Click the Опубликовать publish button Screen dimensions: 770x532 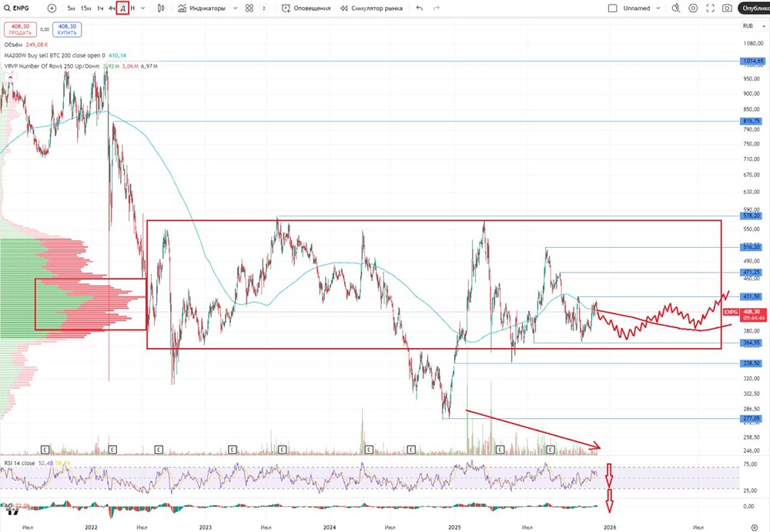(755, 8)
